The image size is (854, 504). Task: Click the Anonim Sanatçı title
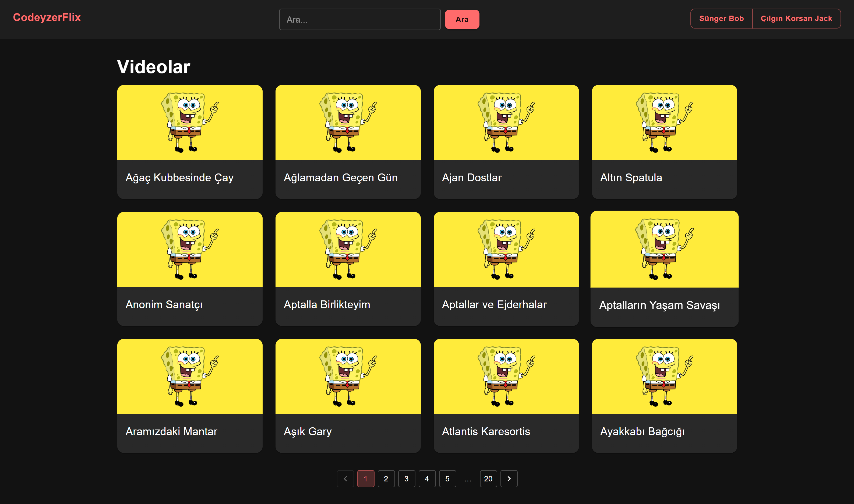point(164,305)
